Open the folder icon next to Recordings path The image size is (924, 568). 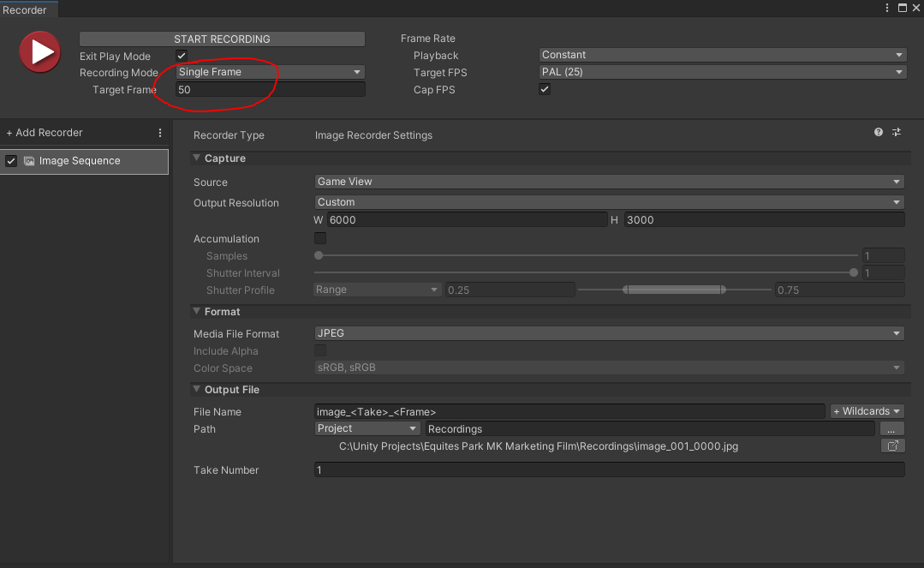click(892, 445)
